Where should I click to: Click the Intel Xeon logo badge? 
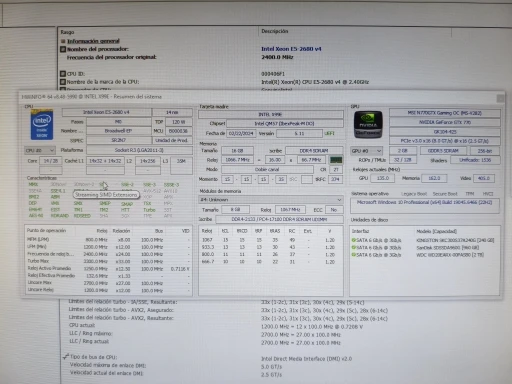point(42,124)
